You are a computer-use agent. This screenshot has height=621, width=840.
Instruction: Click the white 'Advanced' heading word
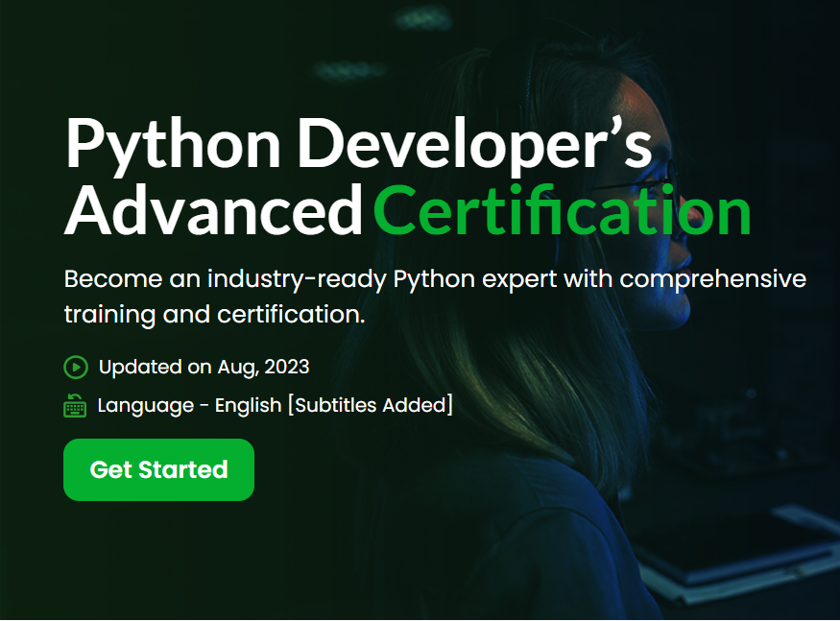pos(213,211)
